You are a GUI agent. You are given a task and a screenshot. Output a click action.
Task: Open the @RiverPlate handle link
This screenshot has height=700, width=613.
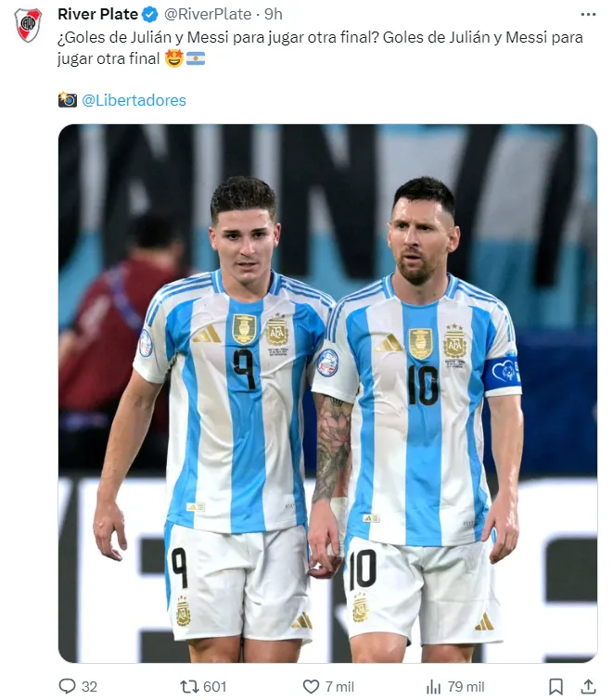tap(208, 14)
